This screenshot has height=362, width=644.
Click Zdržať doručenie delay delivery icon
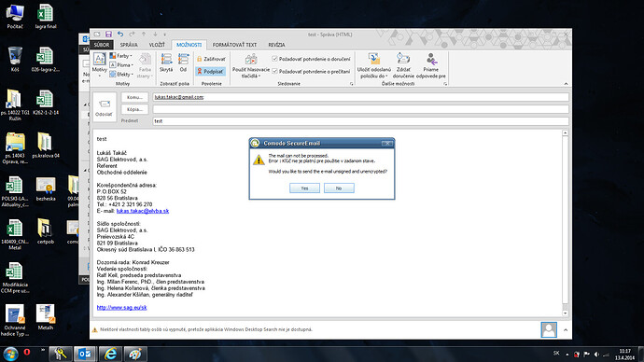coord(403,65)
